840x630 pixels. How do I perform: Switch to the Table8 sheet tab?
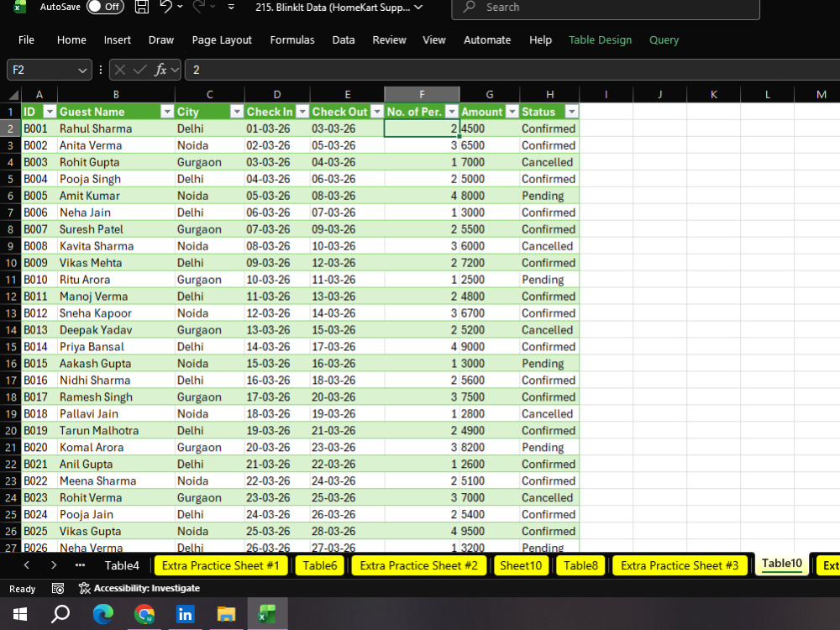click(x=580, y=565)
